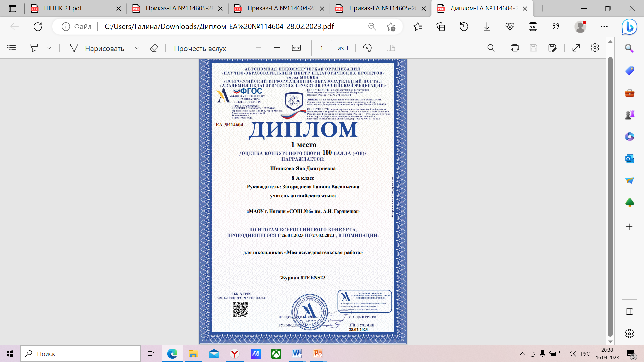Expand Нарисовать pen options dropdown
The height and width of the screenshot is (362, 644).
137,48
